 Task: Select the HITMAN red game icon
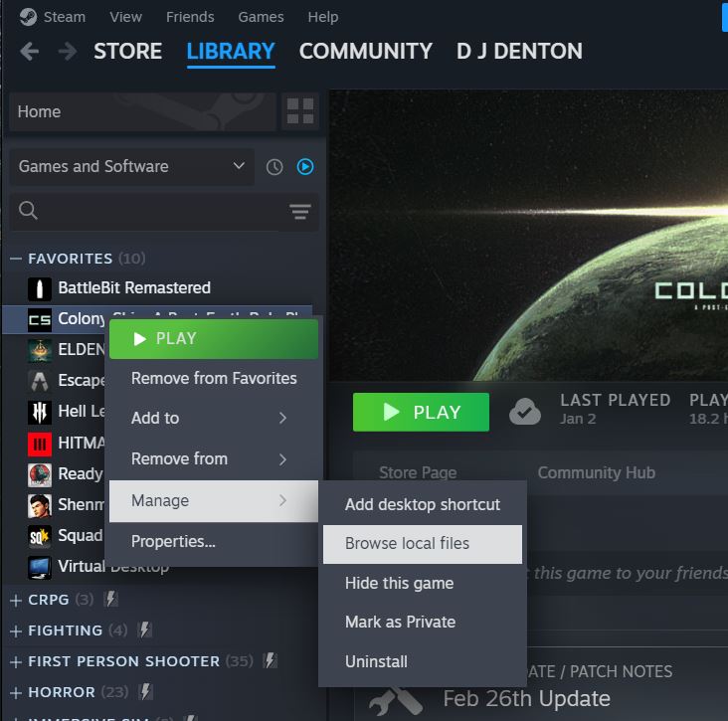40,444
